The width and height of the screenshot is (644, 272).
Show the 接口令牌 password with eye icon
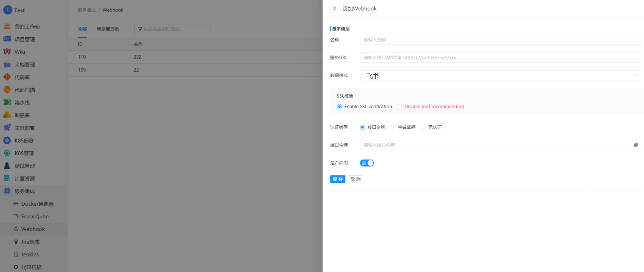(x=636, y=145)
